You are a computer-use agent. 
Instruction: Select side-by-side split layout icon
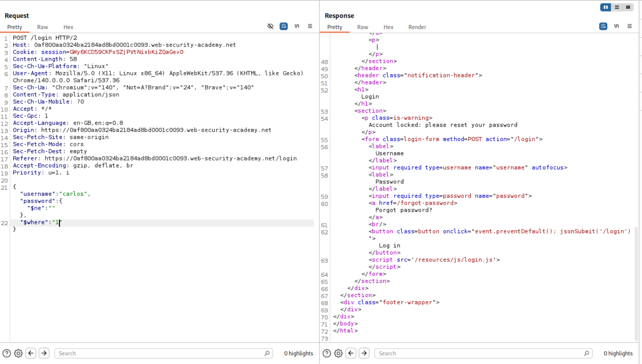click(x=605, y=7)
